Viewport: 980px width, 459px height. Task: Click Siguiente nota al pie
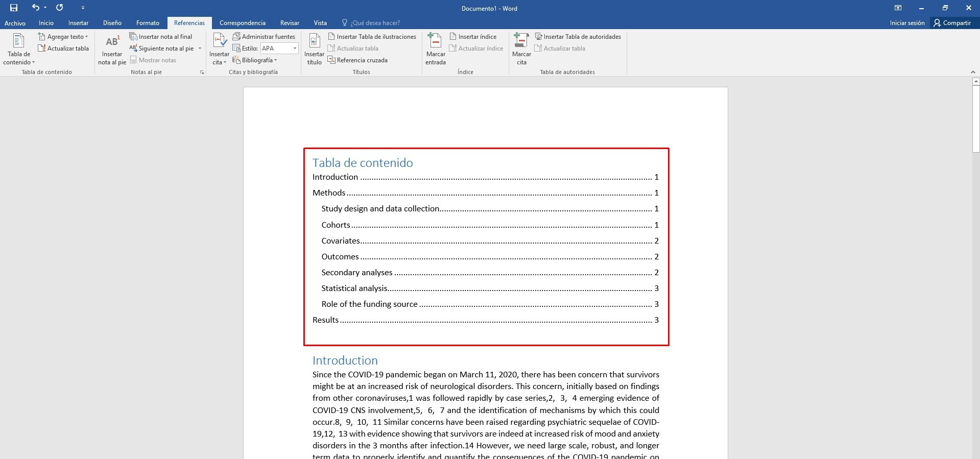click(x=162, y=49)
